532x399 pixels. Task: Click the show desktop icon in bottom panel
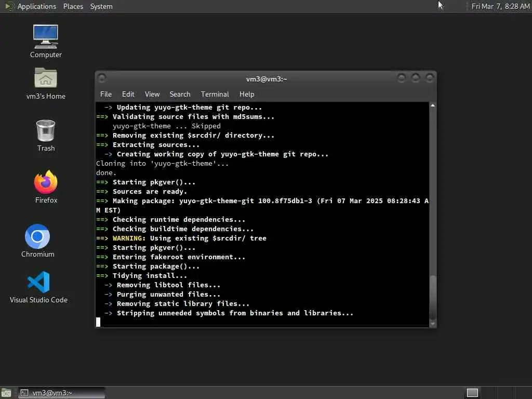coord(6,393)
